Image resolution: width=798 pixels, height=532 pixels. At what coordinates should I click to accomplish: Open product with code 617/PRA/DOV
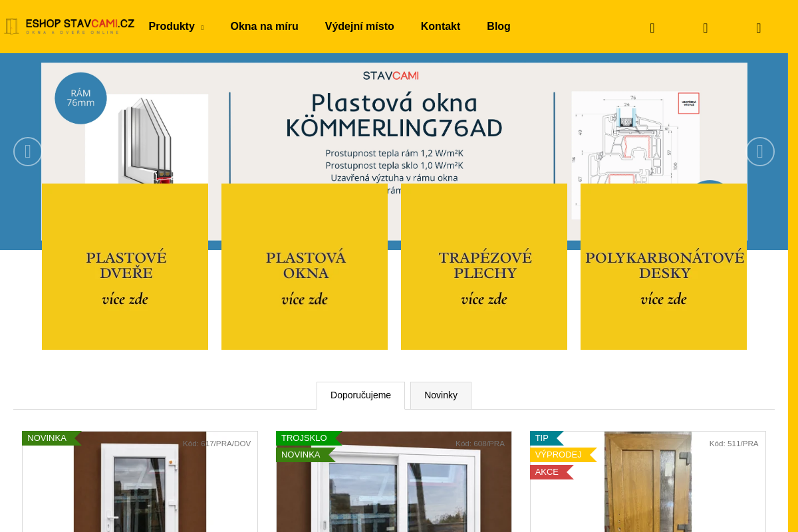click(140, 482)
